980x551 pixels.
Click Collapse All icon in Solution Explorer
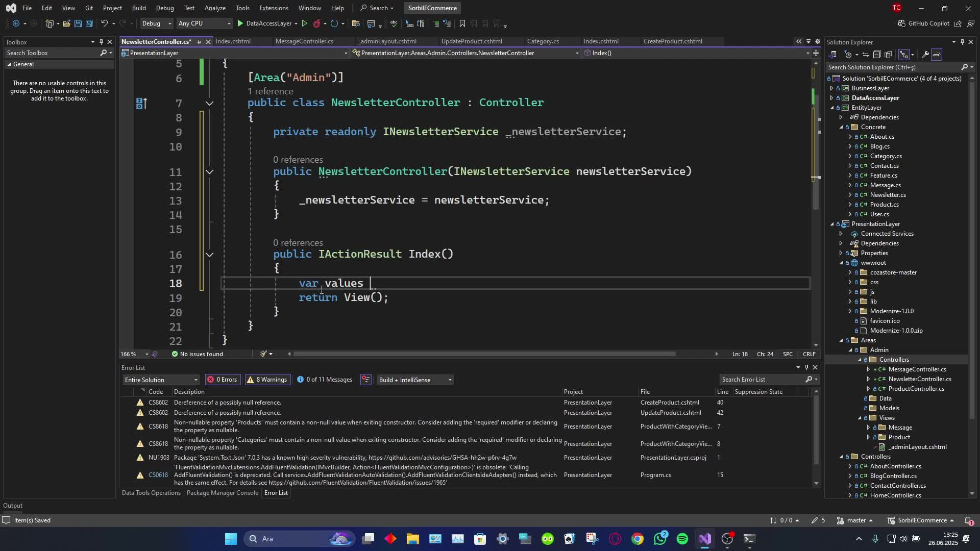(x=877, y=55)
